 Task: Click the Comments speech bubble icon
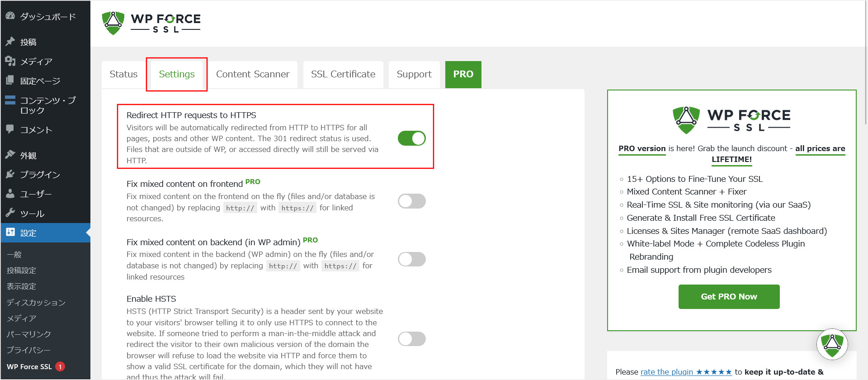coord(10,129)
